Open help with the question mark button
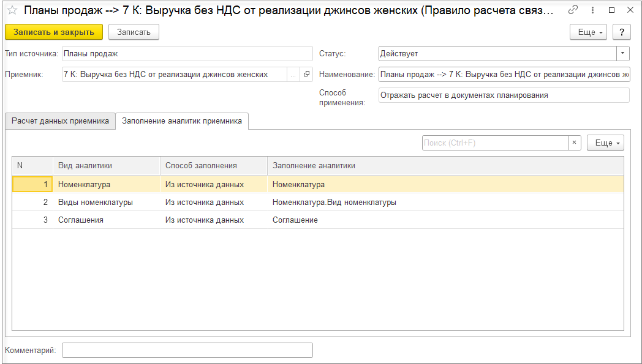The height and width of the screenshot is (364, 642). pyautogui.click(x=622, y=32)
